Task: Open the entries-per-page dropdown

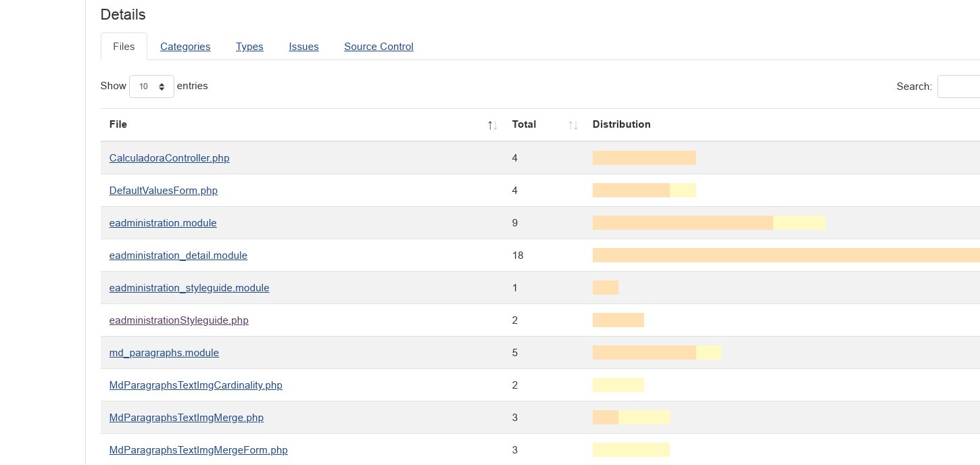Action: coord(151,87)
